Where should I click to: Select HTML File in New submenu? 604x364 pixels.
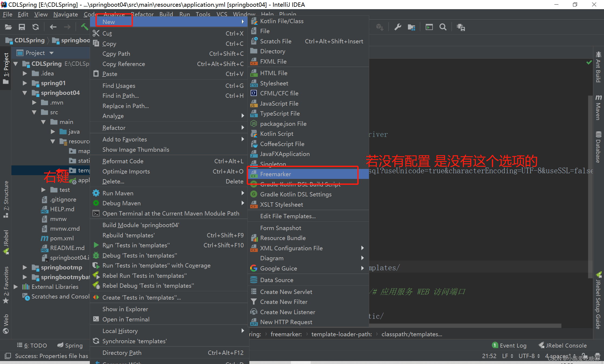click(x=308, y=73)
